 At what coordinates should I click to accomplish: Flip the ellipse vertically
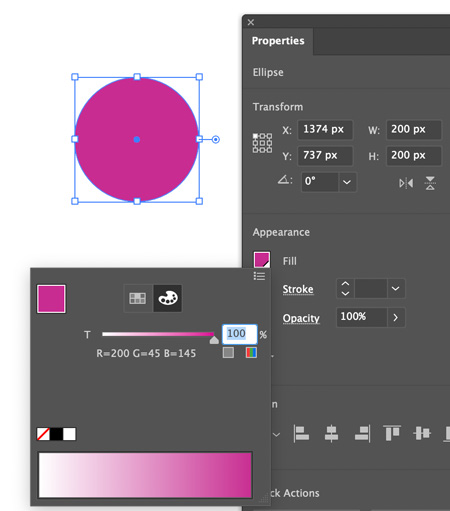tap(430, 183)
